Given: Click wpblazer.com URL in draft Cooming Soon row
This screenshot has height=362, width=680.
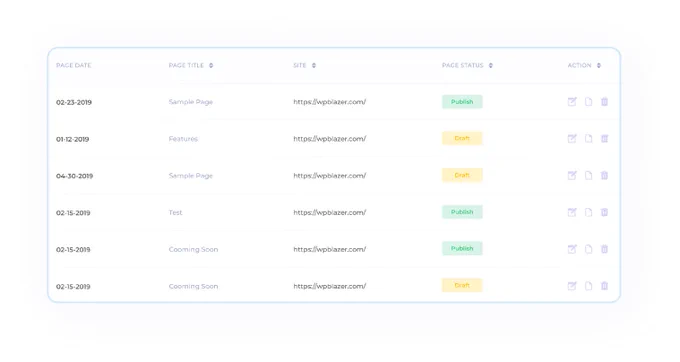Looking at the screenshot, I should pos(330,286).
